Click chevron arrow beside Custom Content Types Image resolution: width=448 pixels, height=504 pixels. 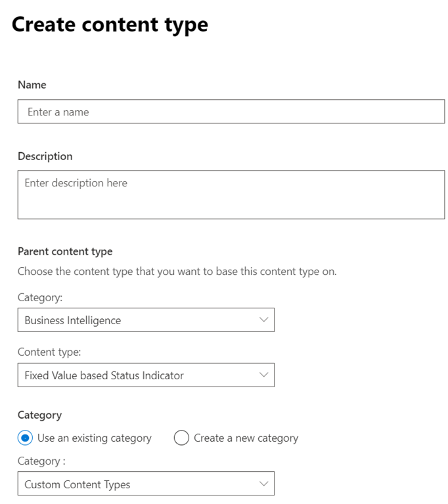point(264,484)
